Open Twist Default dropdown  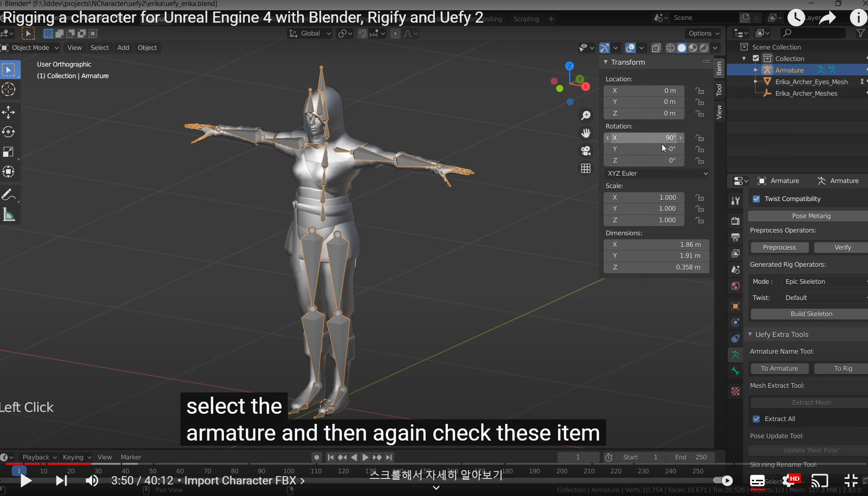(x=825, y=298)
